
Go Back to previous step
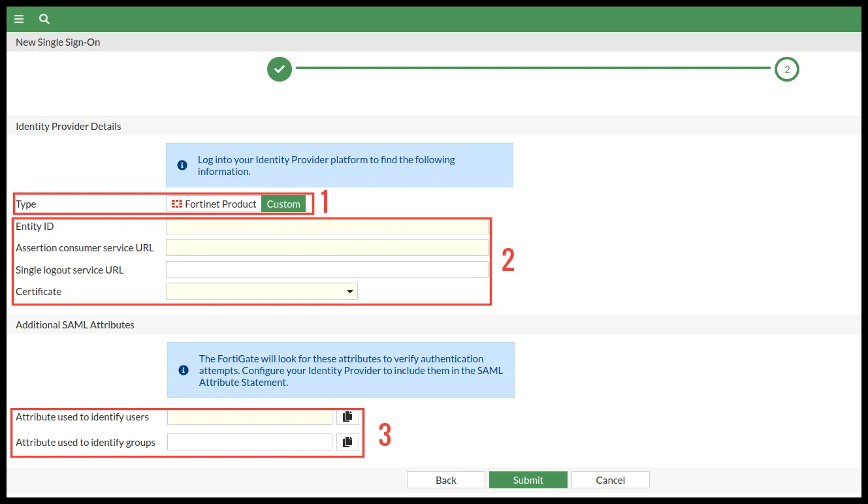click(446, 480)
